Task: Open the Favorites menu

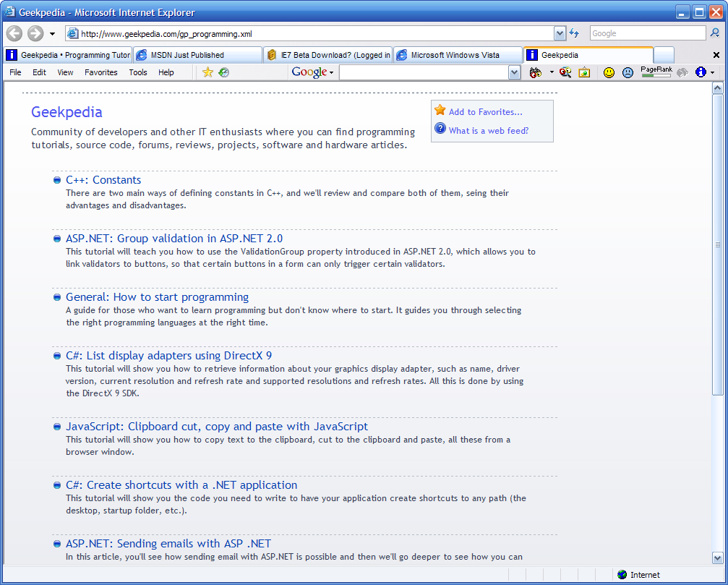Action: pyautogui.click(x=101, y=72)
